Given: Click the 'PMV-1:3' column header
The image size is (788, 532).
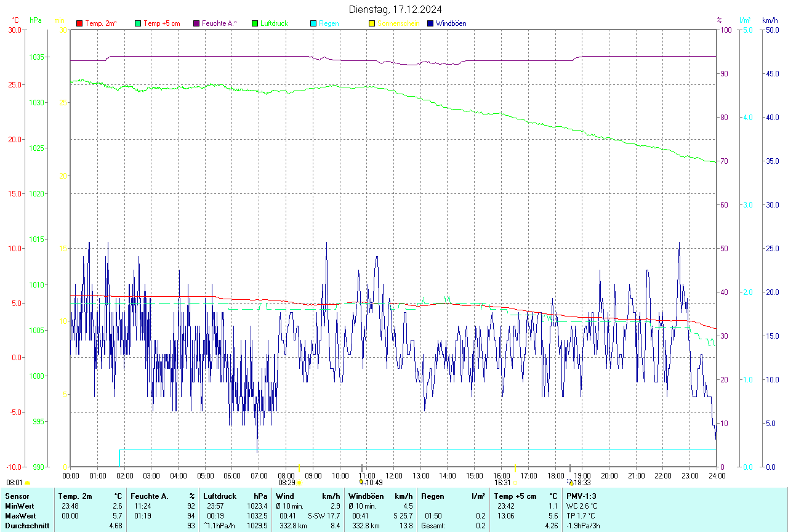Looking at the screenshot, I should [x=581, y=496].
